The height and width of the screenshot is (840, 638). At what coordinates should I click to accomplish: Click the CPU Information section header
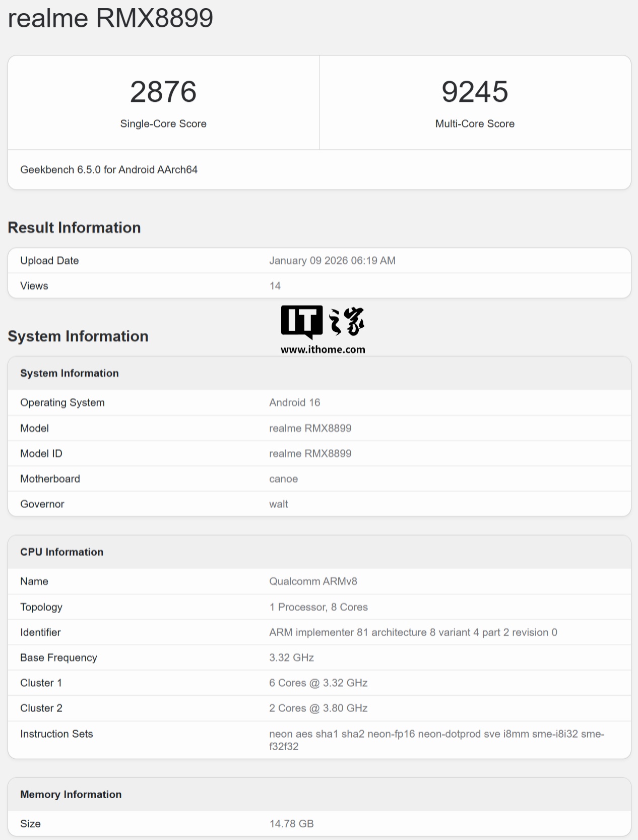click(x=61, y=552)
